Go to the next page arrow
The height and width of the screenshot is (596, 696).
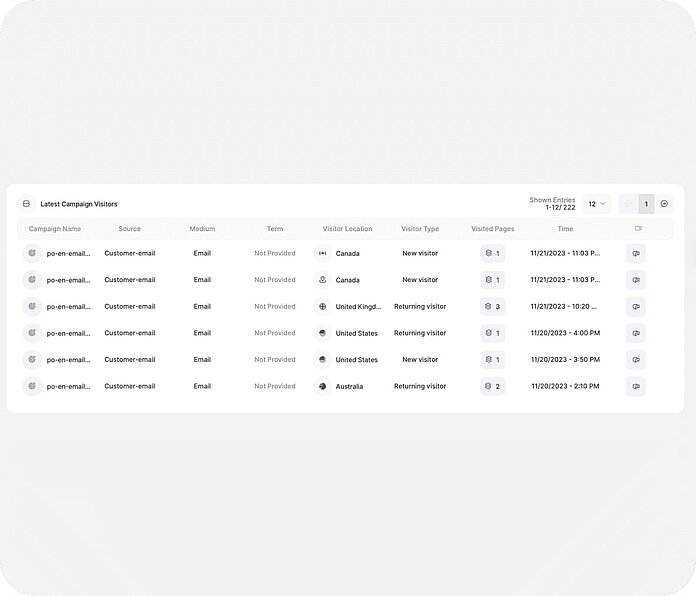664,204
